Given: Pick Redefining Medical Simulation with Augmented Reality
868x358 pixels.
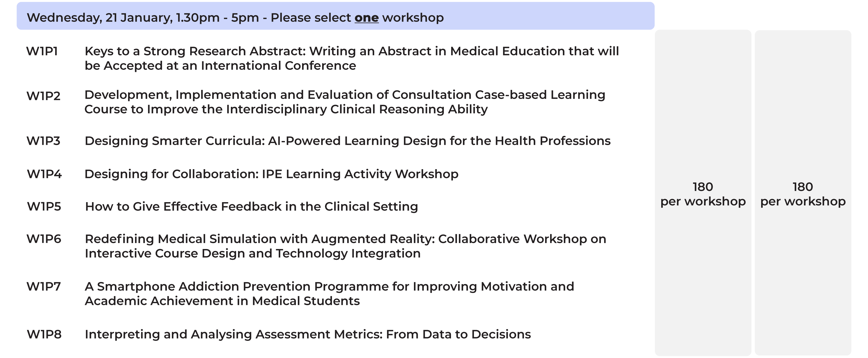Looking at the screenshot, I should [345, 246].
